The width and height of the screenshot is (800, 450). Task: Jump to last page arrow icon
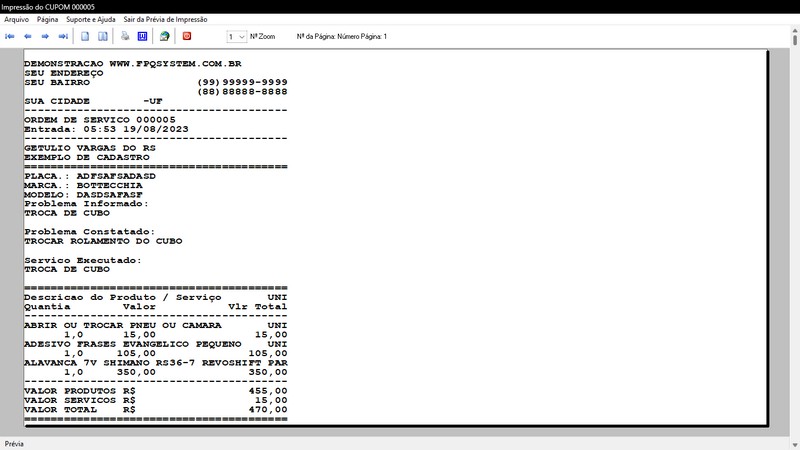coord(63,36)
